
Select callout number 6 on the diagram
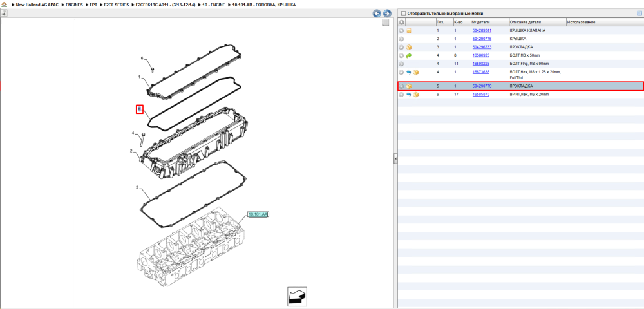[x=142, y=59]
